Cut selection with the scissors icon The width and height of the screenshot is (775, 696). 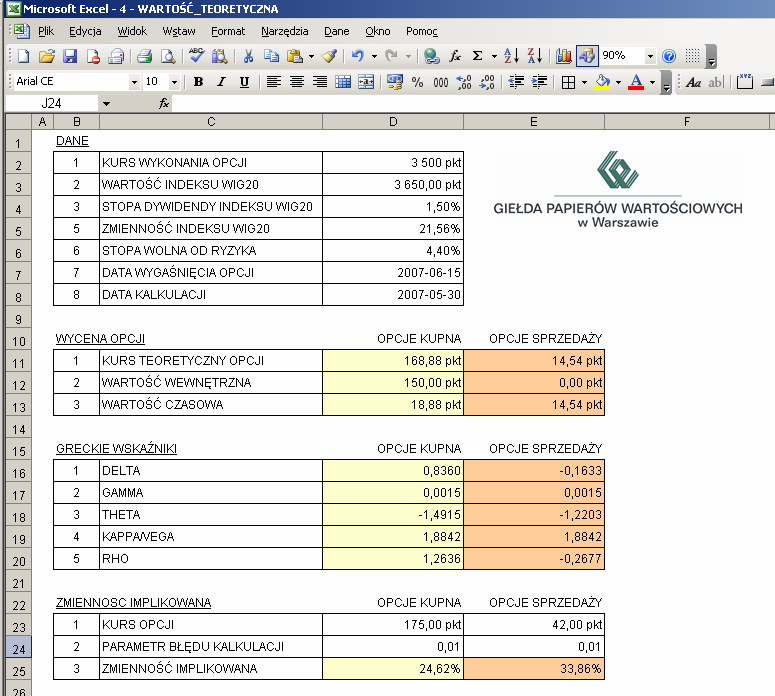pos(248,56)
